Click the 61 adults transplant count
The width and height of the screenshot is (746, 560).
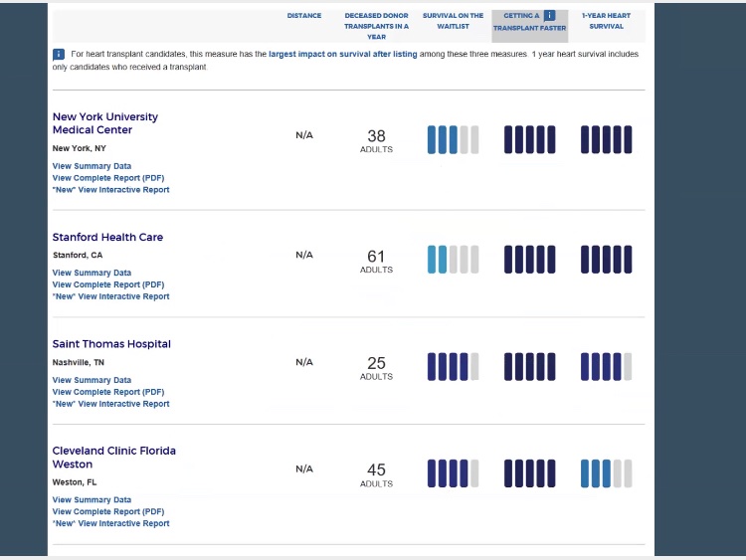click(376, 262)
